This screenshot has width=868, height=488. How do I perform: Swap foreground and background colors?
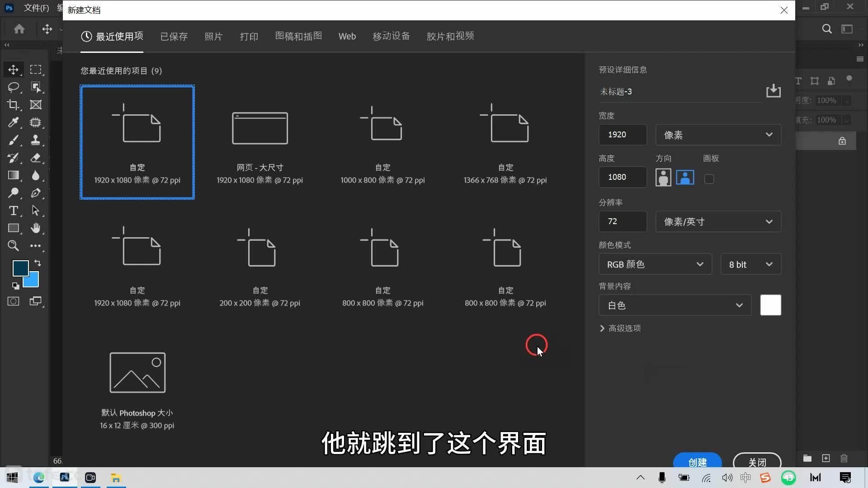[x=38, y=263]
